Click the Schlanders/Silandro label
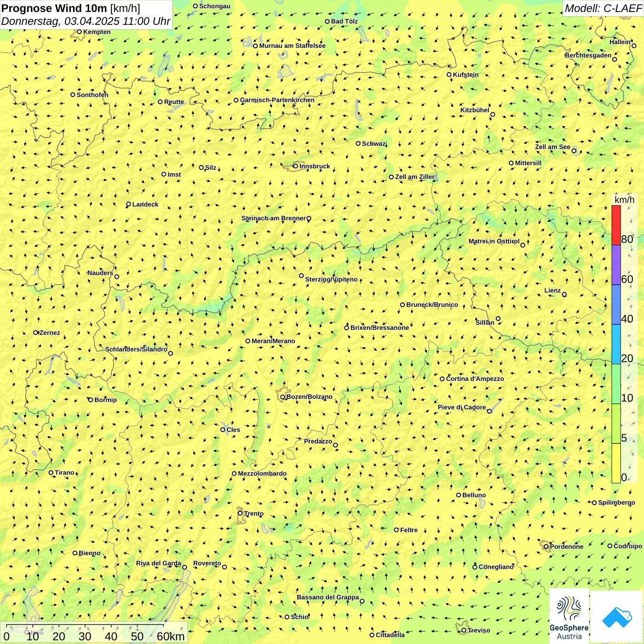Image resolution: width=644 pixels, height=644 pixels. (136, 349)
